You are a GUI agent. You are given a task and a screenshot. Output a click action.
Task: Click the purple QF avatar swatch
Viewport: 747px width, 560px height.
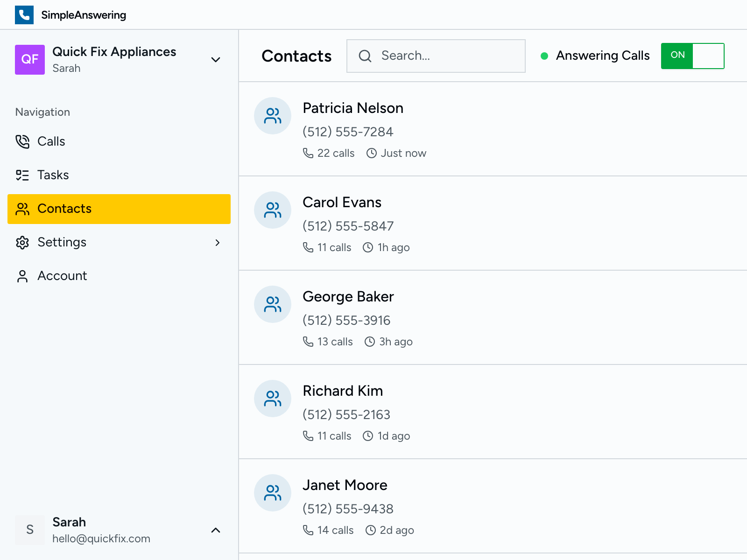[x=30, y=60]
